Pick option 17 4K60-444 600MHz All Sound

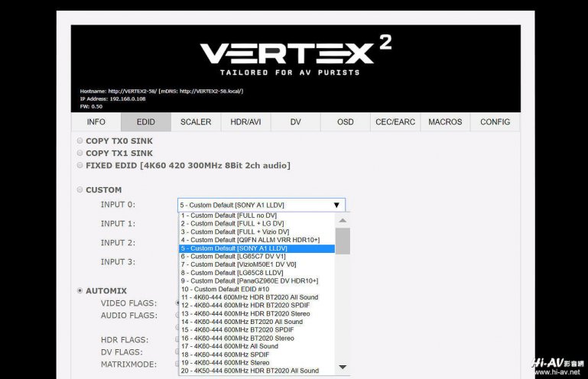[x=257, y=346]
